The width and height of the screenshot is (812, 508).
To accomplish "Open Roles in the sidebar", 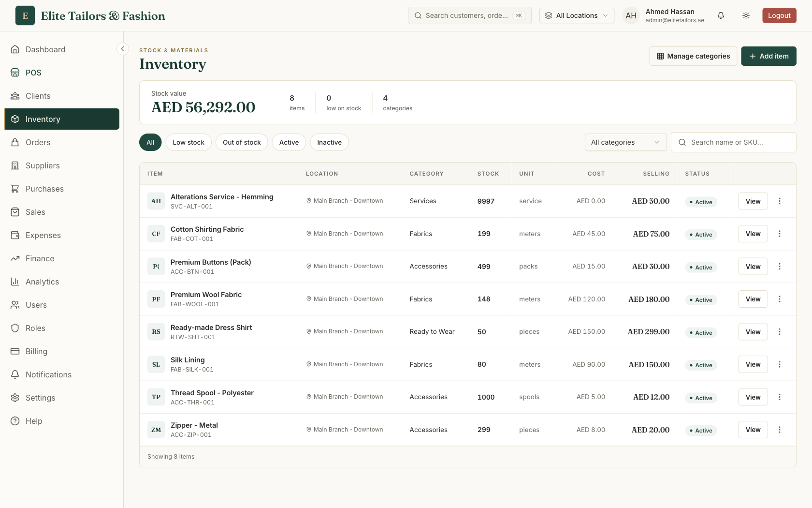I will tap(62, 328).
